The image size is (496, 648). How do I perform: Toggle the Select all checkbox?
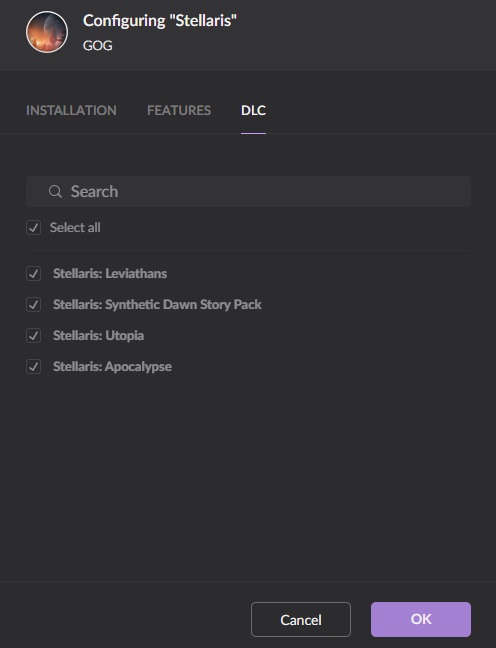tap(33, 228)
